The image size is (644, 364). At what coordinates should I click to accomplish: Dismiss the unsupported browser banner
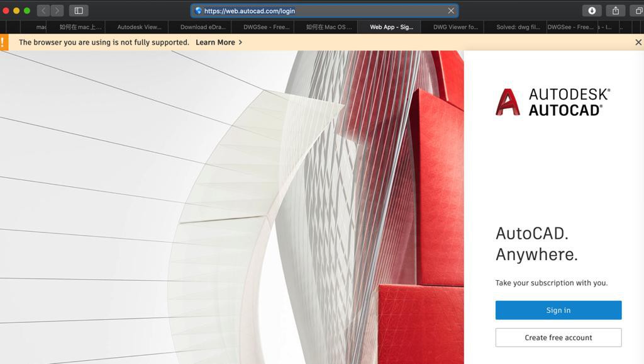point(638,42)
